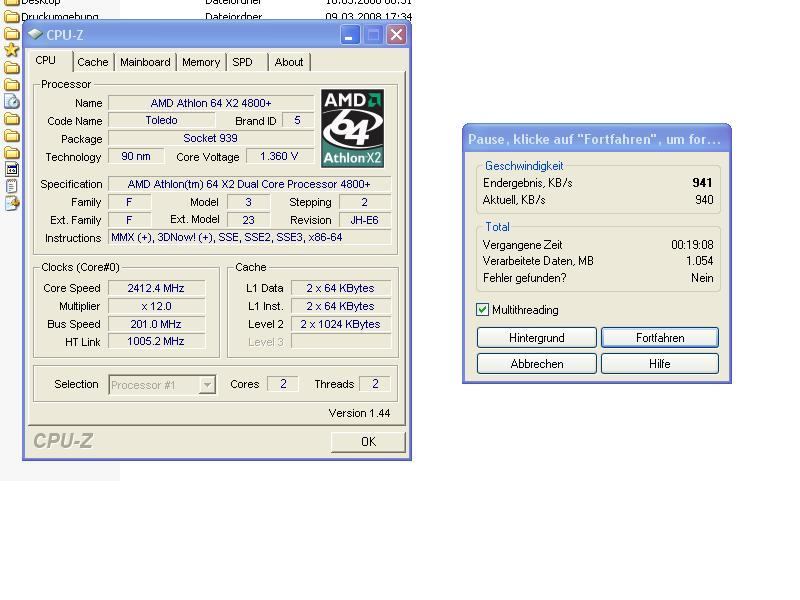This screenshot has height=600, width=800.
Task: Click the Core Speed value '2412.4 MHz'
Action: 156,288
